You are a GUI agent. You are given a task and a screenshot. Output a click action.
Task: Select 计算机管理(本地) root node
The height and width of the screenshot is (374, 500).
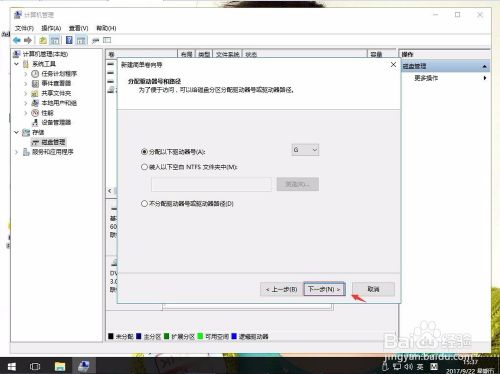(45, 54)
